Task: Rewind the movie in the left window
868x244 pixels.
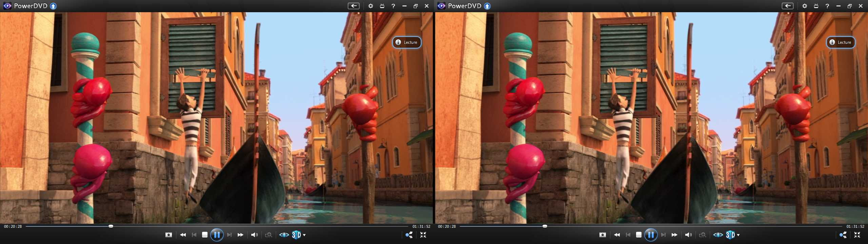Action: tap(183, 235)
